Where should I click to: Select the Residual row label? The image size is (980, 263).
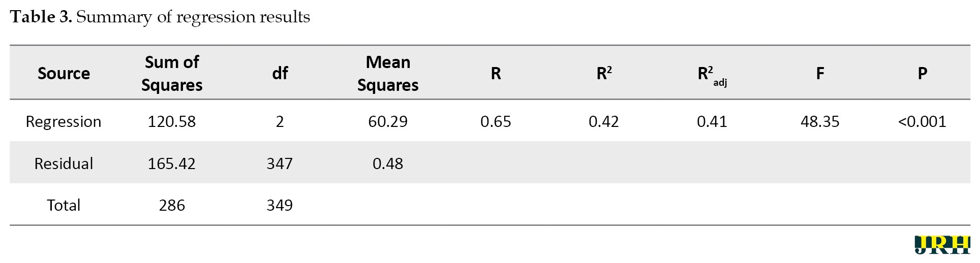[x=64, y=163]
